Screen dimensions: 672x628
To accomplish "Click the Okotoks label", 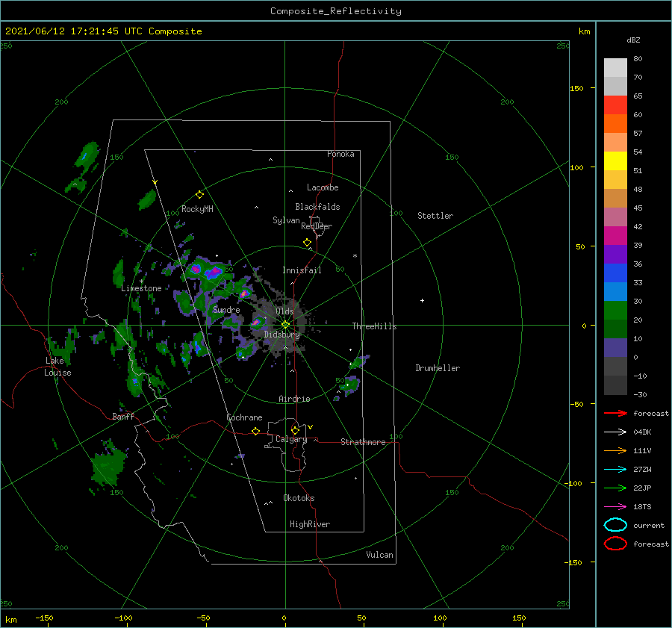I will (x=299, y=498).
